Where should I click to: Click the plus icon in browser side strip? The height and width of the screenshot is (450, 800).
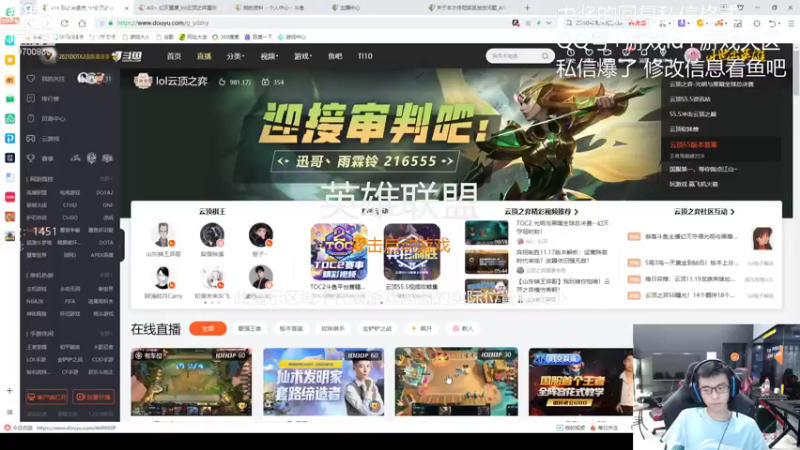10,391
